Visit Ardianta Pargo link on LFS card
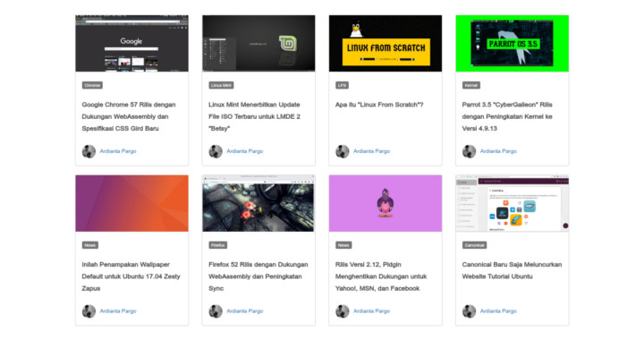The height and width of the screenshot is (340, 644). click(372, 151)
